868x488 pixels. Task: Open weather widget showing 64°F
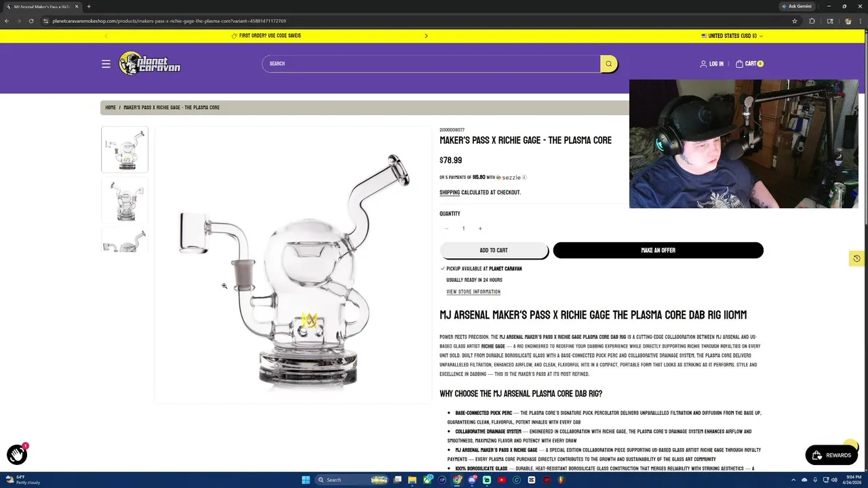click(x=24, y=480)
